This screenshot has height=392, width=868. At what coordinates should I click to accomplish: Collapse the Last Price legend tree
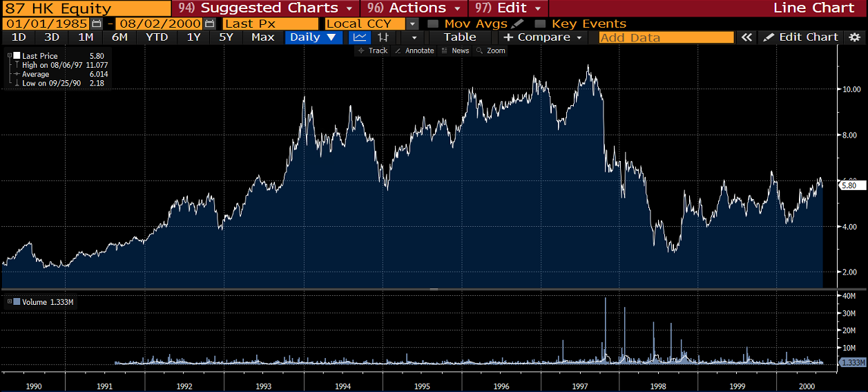coord(9,56)
